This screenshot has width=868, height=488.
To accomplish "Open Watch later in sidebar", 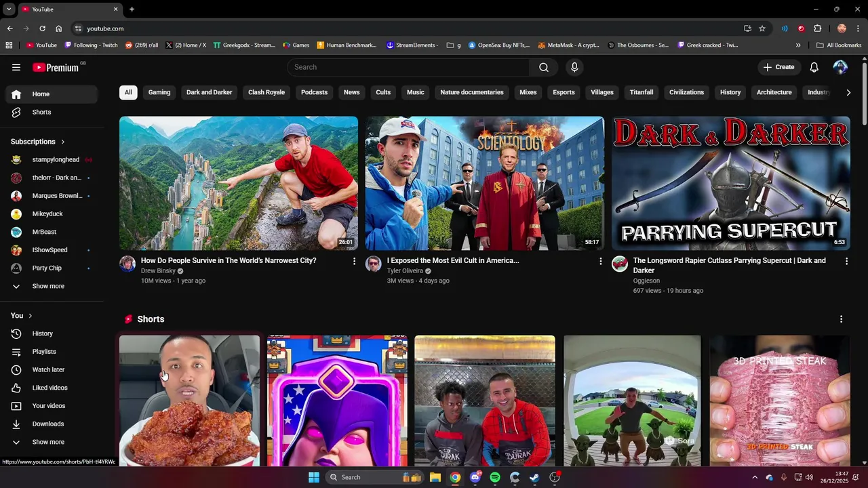I will [52, 369].
